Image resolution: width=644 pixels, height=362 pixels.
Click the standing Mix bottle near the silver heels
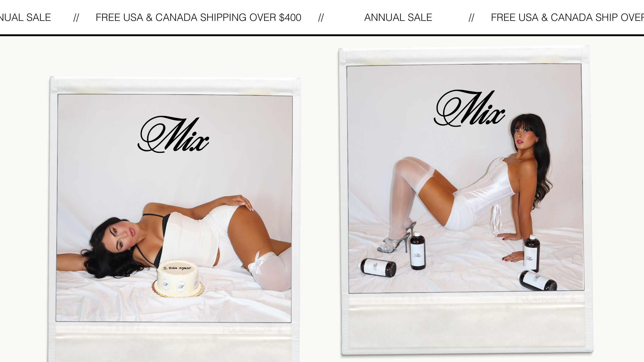click(418, 251)
